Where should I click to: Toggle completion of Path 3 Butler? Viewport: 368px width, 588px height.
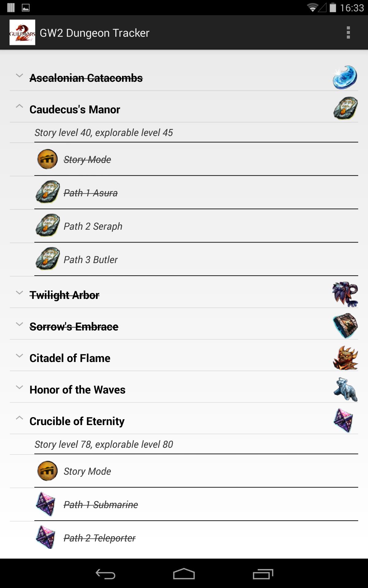90,259
